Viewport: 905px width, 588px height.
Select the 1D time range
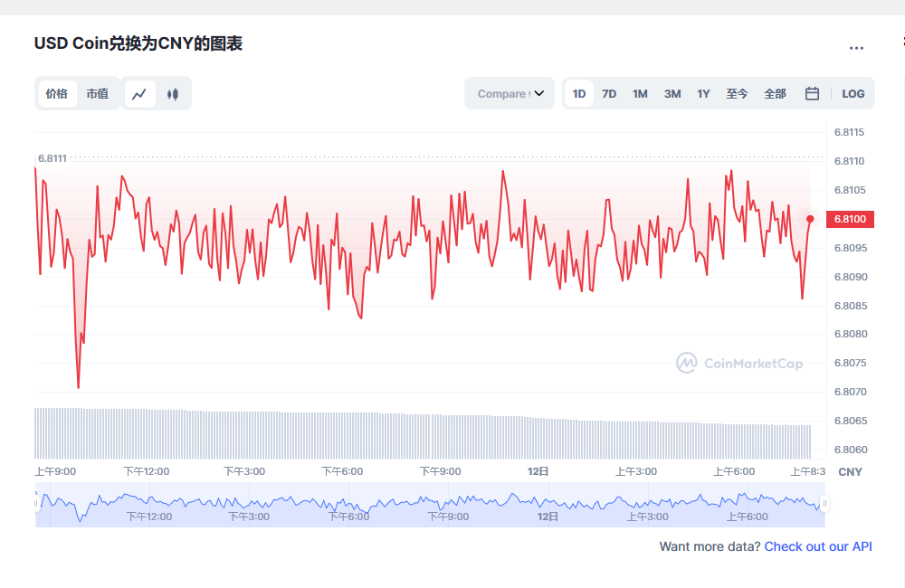[579, 93]
